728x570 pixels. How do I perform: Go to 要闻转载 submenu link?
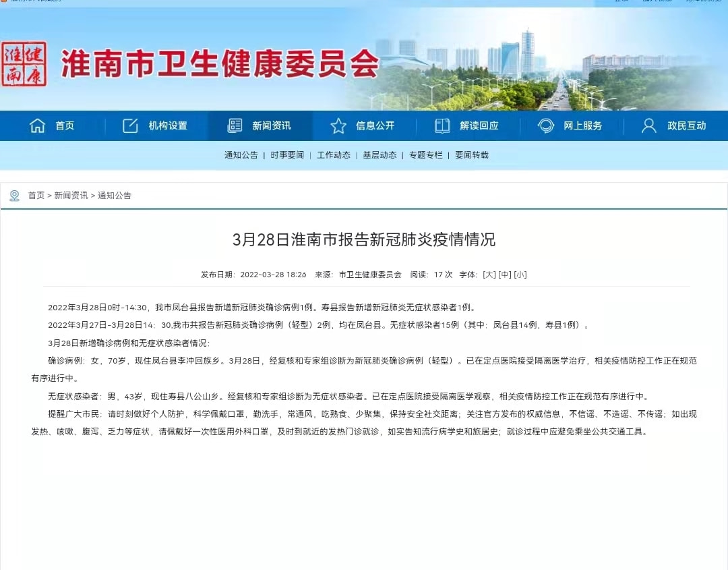coord(472,155)
